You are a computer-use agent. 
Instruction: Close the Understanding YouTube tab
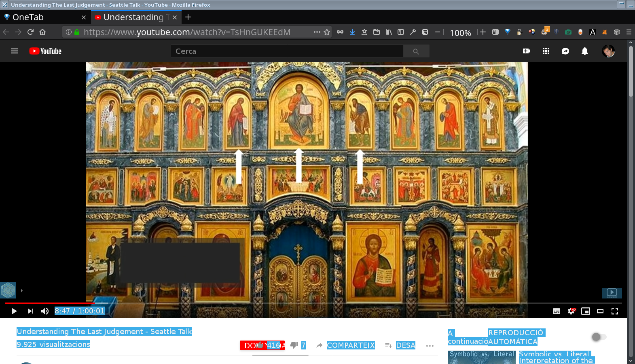[x=175, y=17]
